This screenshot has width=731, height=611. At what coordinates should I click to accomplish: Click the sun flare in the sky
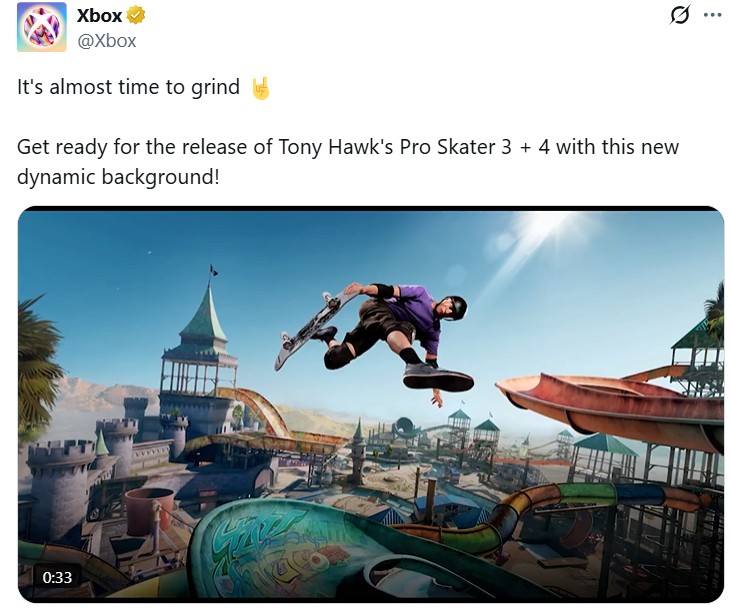coord(543,231)
